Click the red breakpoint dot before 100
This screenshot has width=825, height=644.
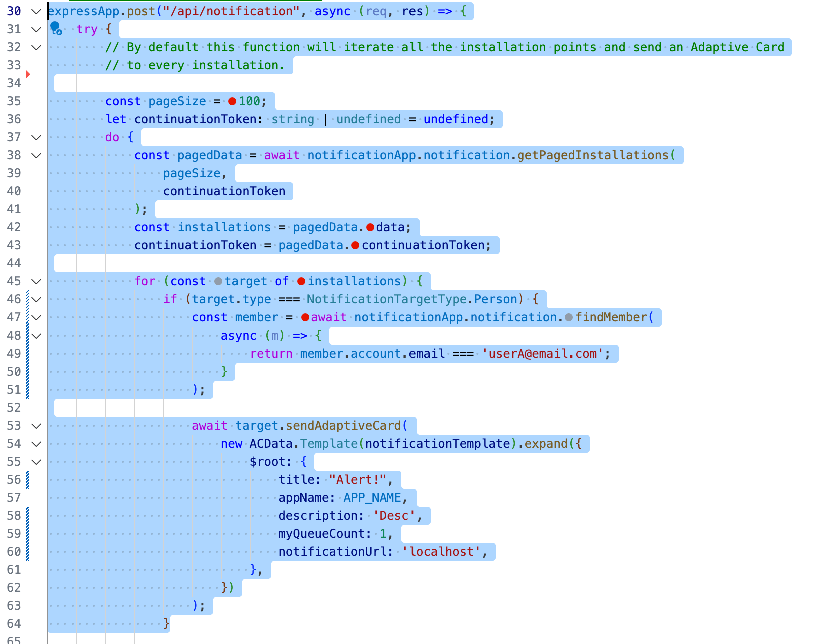[232, 101]
